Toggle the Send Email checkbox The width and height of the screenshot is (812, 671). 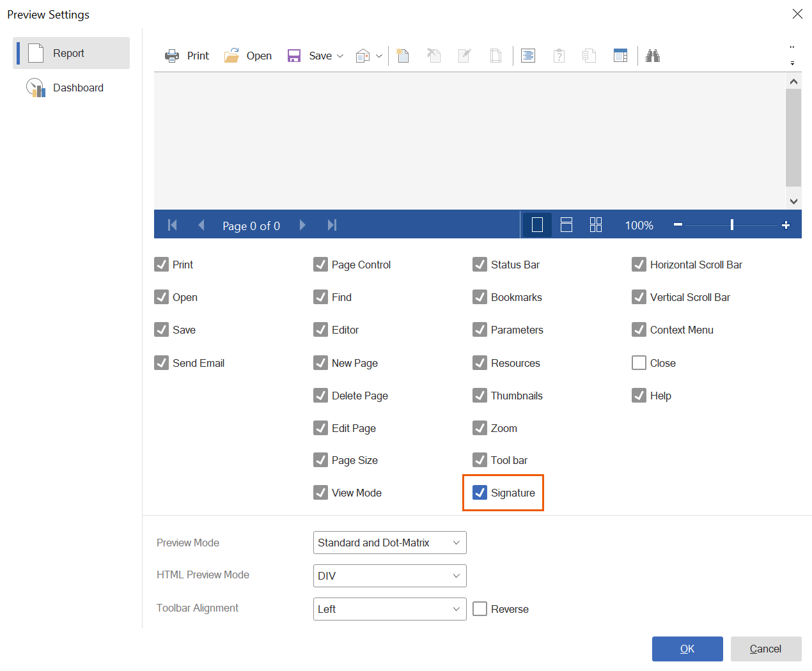[161, 363]
